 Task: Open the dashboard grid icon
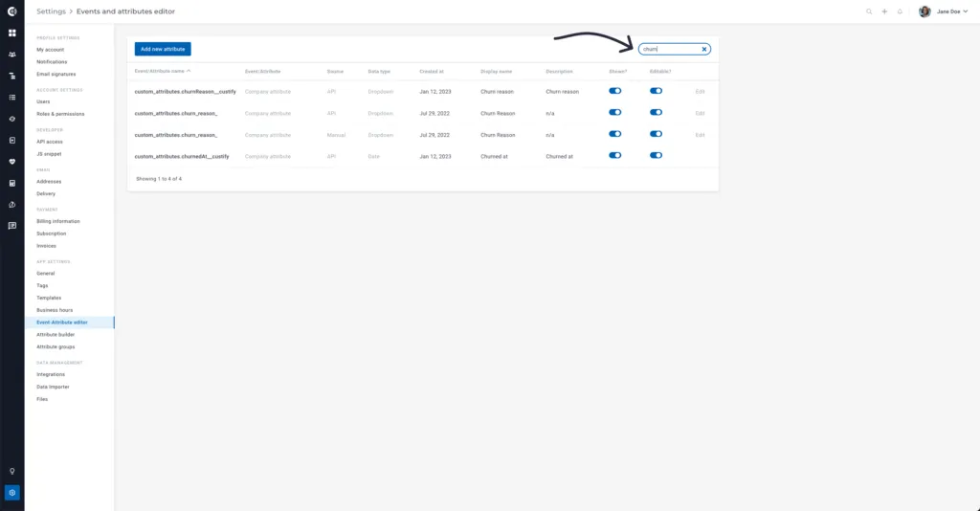pyautogui.click(x=11, y=33)
